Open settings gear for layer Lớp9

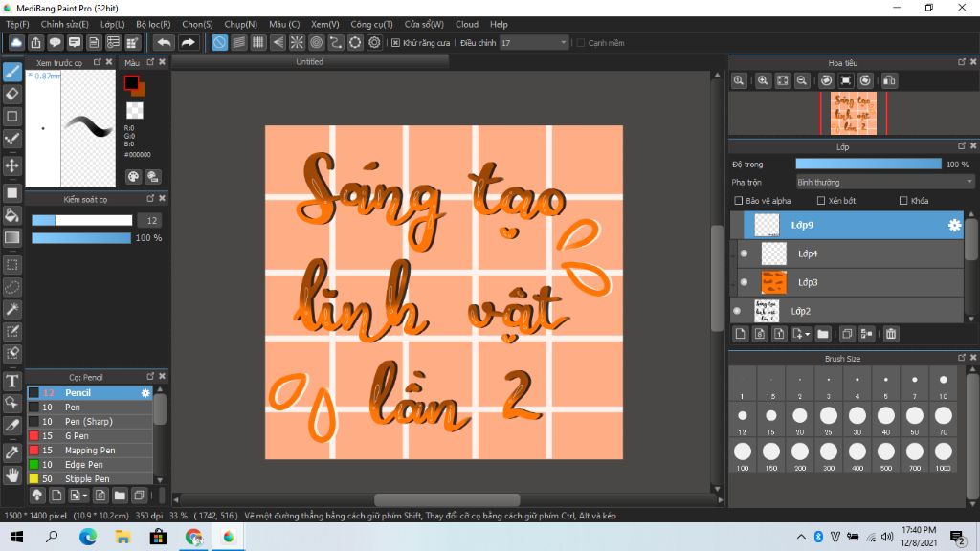953,226
